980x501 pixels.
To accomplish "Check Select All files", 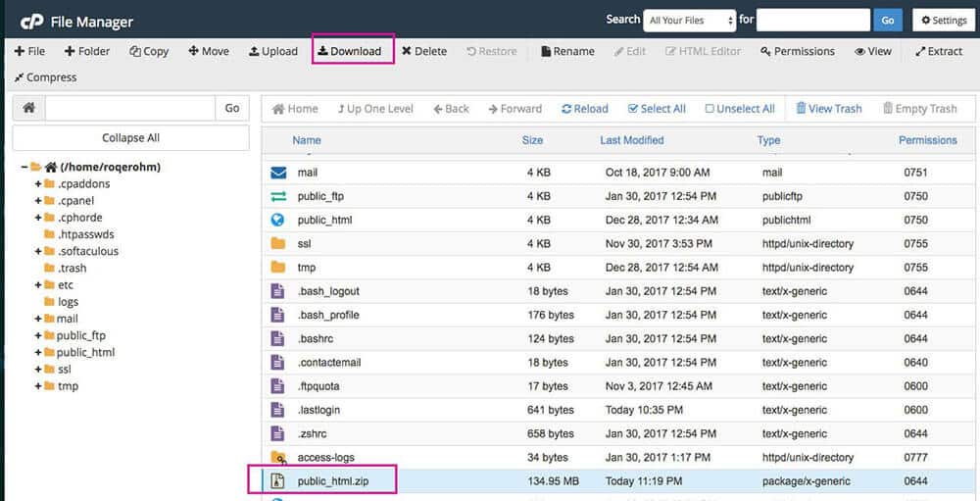I will [x=657, y=109].
